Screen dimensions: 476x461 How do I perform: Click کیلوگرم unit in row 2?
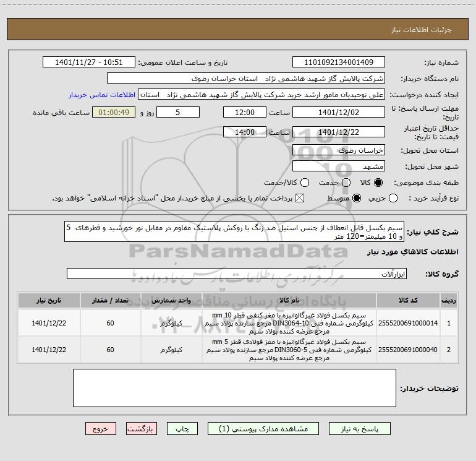click(x=171, y=350)
